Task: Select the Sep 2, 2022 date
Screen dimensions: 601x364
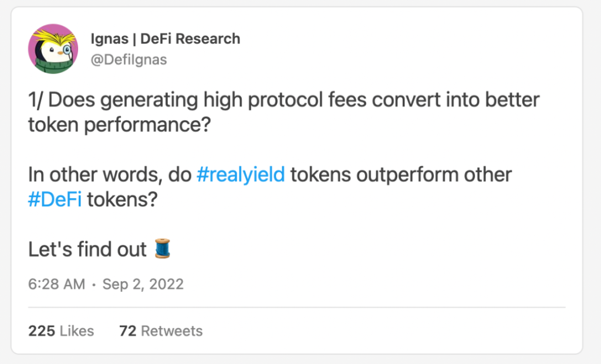Action: pos(143,284)
